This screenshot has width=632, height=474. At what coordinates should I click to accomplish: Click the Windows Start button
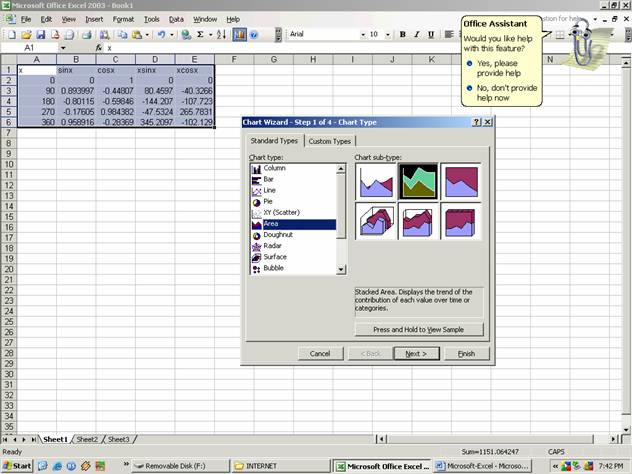[x=17, y=466]
